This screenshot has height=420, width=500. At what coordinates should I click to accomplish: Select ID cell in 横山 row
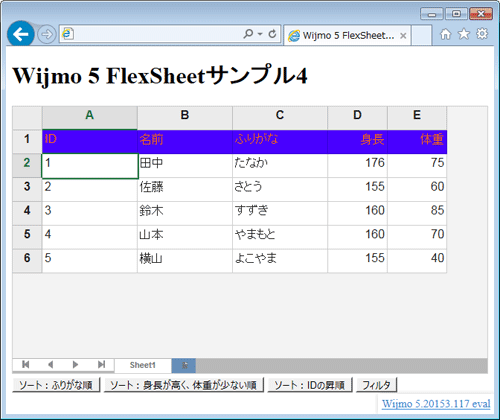(x=90, y=261)
